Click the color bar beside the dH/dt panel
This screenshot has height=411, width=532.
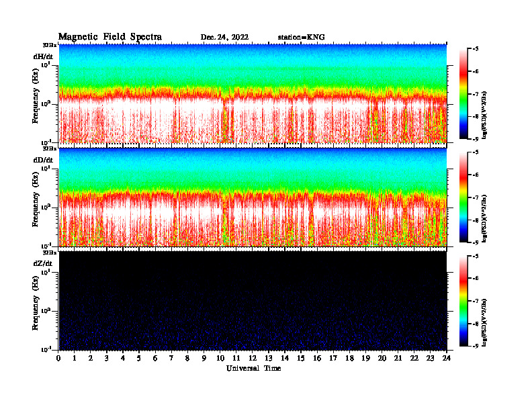pos(463,94)
